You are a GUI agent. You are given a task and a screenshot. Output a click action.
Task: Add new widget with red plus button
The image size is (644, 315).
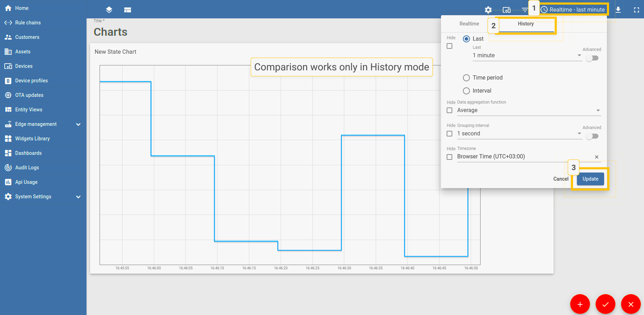(580, 304)
